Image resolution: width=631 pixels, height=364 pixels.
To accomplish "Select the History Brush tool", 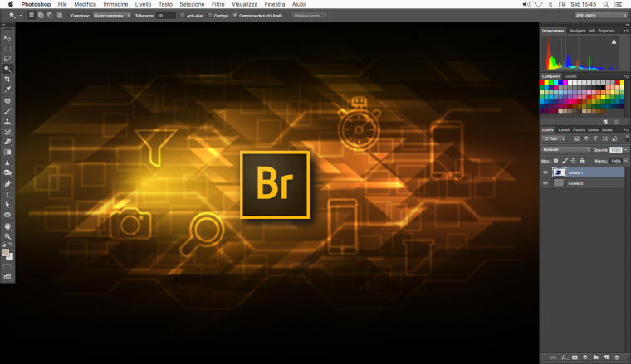I will (7, 132).
